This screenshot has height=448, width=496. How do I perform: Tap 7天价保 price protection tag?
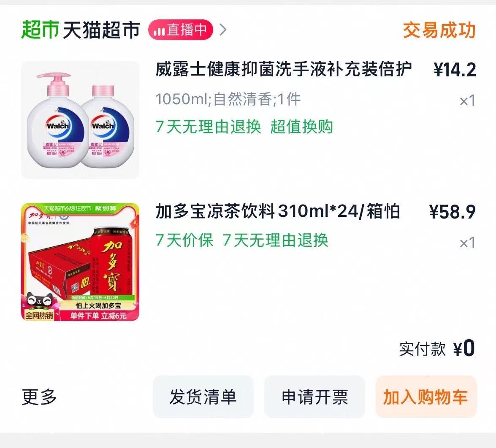point(184,240)
